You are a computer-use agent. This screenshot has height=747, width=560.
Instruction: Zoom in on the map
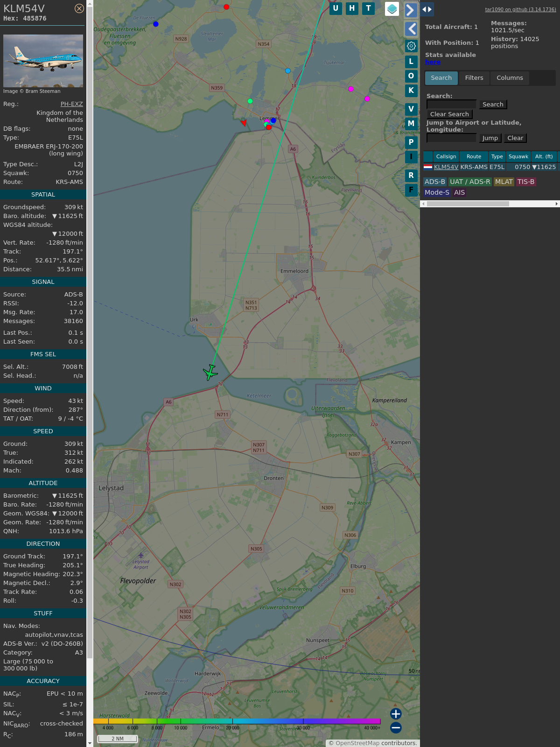(396, 714)
